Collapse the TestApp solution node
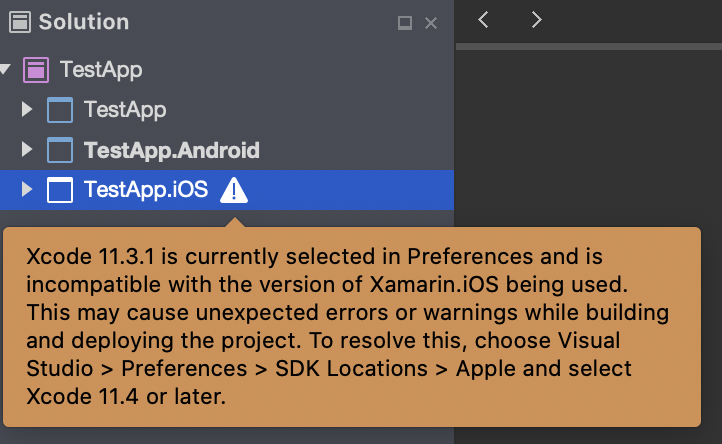This screenshot has width=722, height=444. 5,70
